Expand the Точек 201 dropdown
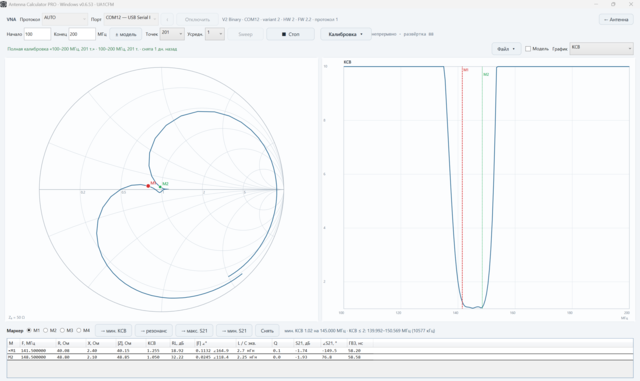Screen dimensions: 640x381 pyautogui.click(x=172, y=34)
